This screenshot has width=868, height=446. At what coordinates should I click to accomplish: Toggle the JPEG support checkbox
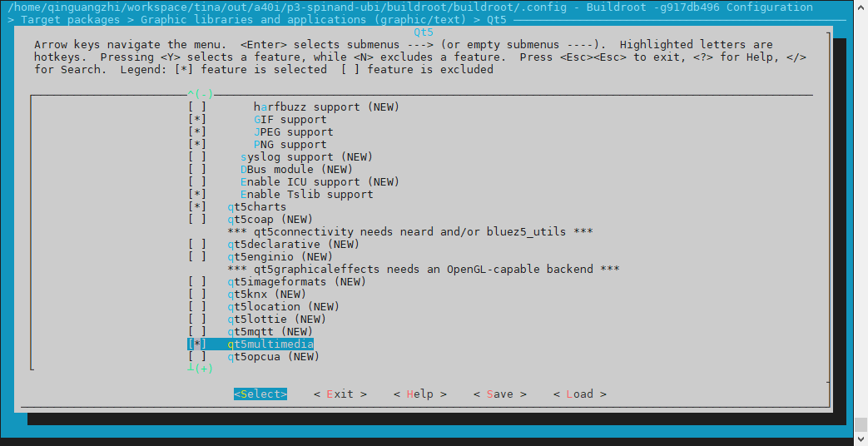coord(197,131)
